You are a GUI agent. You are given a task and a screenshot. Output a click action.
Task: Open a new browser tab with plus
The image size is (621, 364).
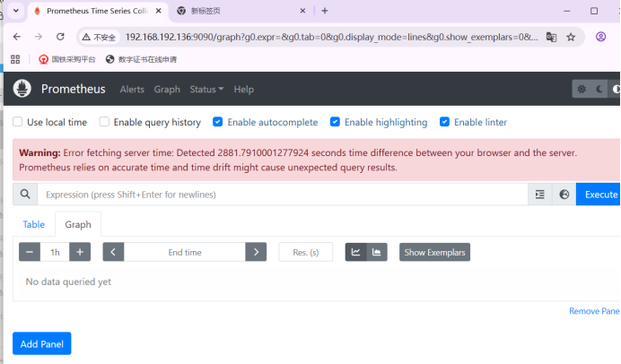point(325,11)
